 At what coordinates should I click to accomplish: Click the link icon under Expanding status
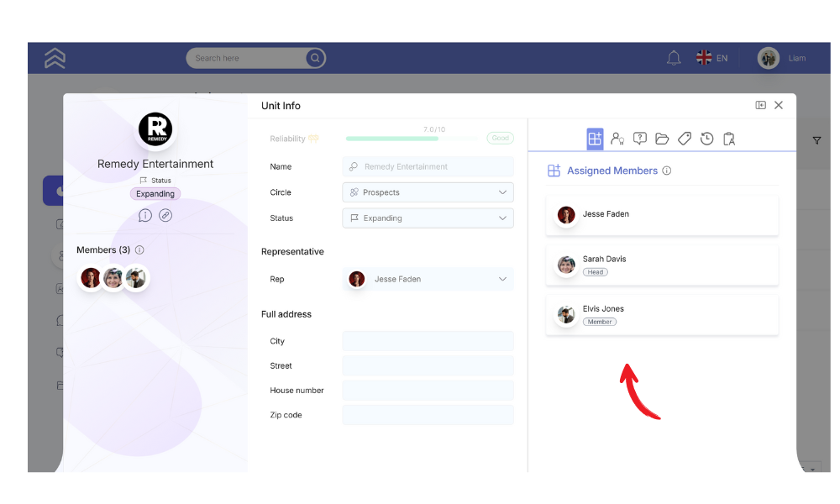[165, 215]
